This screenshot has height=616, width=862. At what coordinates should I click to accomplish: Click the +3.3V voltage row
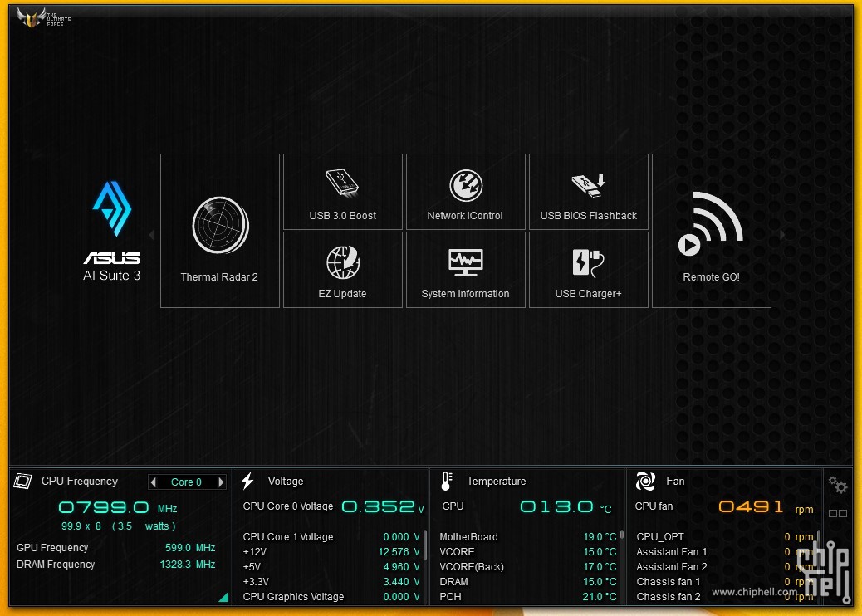(331, 581)
